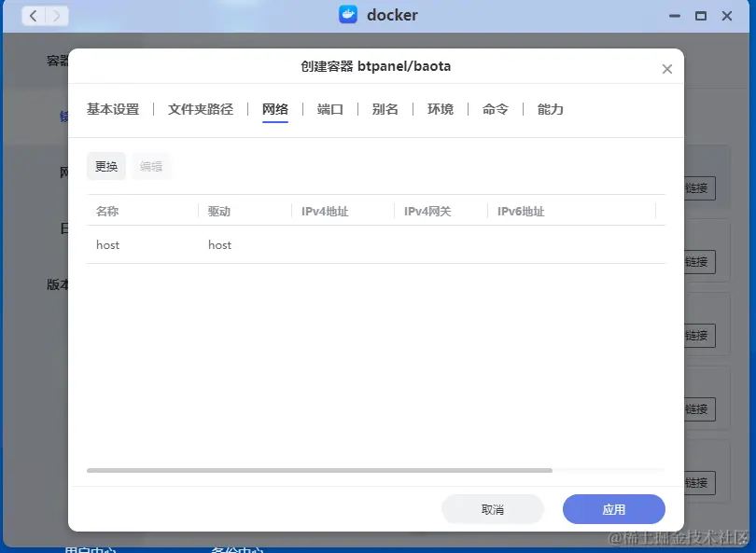
Task: Click the 应用 button
Action: point(614,509)
